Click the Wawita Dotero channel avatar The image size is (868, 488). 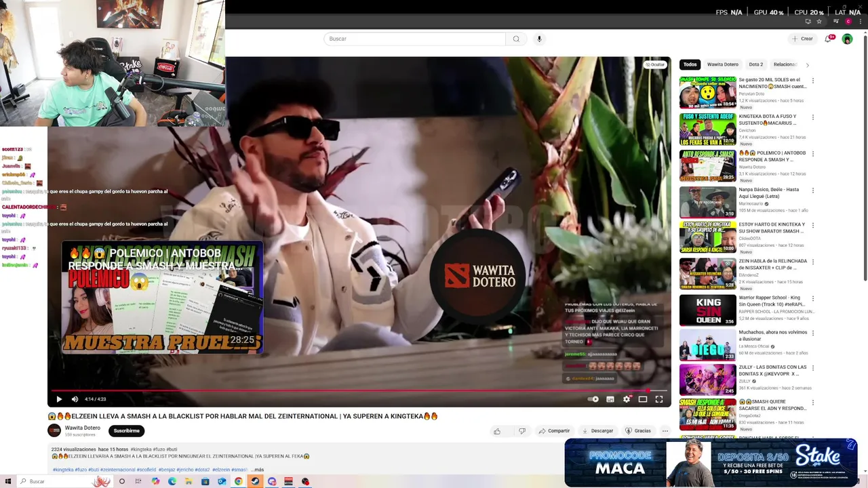pyautogui.click(x=54, y=430)
